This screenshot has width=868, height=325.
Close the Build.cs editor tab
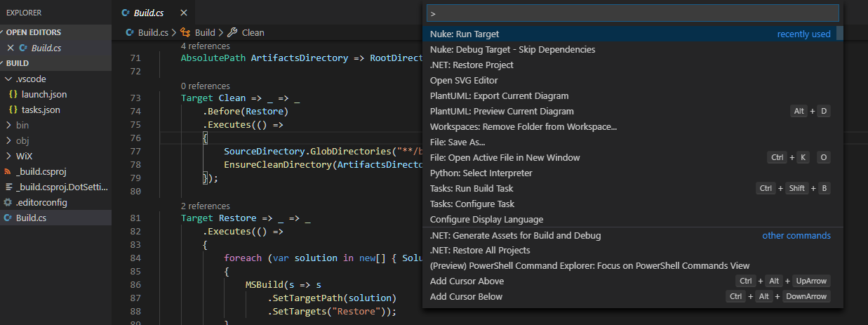(184, 13)
